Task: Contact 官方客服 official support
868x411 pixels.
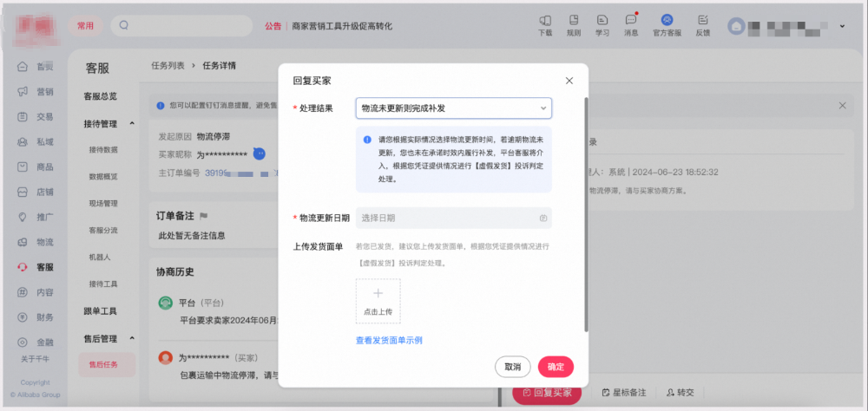Action: (x=667, y=25)
